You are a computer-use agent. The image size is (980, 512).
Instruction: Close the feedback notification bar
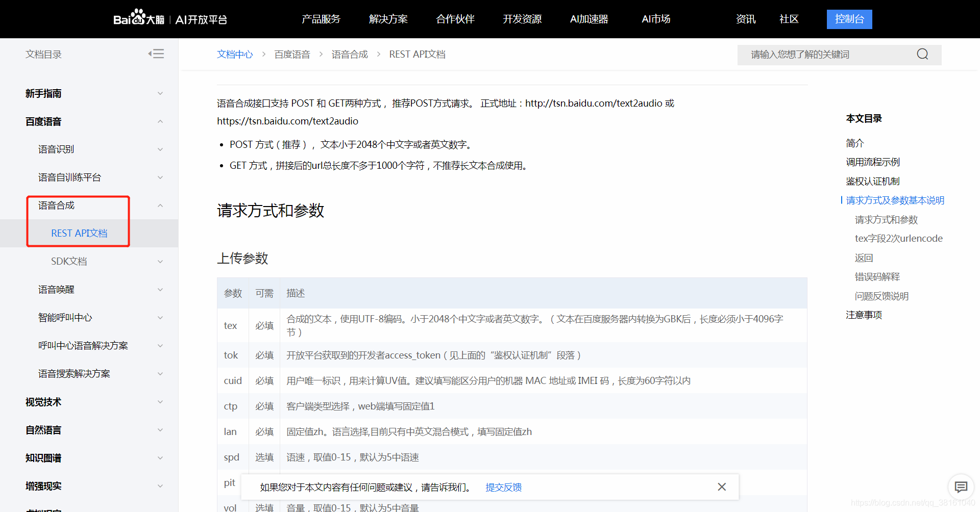coord(722,487)
